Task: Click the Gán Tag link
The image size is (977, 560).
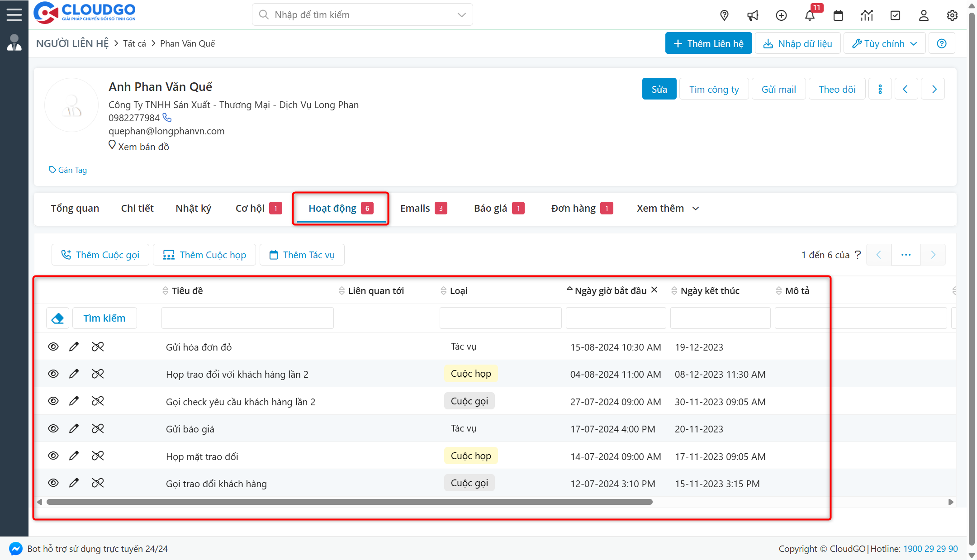Action: (x=68, y=170)
